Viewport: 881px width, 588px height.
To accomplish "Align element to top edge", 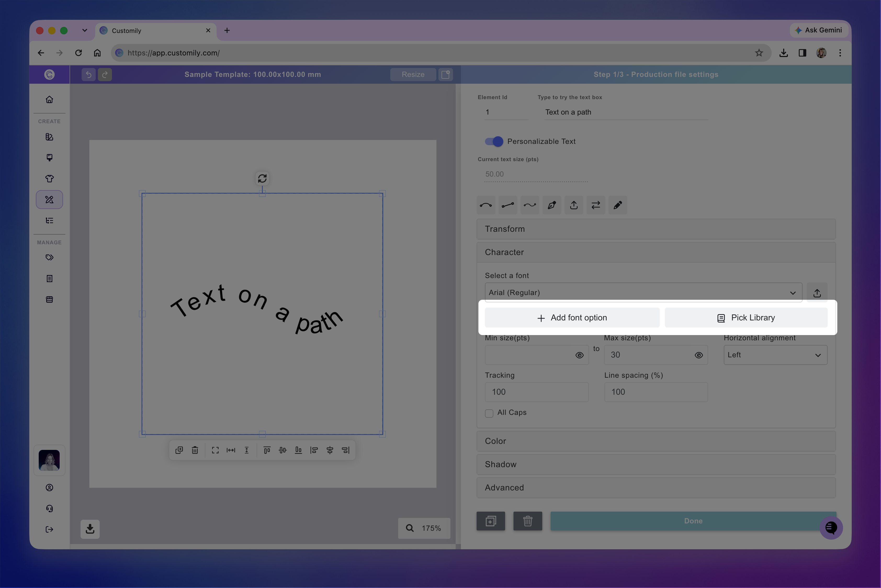I will coord(267,450).
